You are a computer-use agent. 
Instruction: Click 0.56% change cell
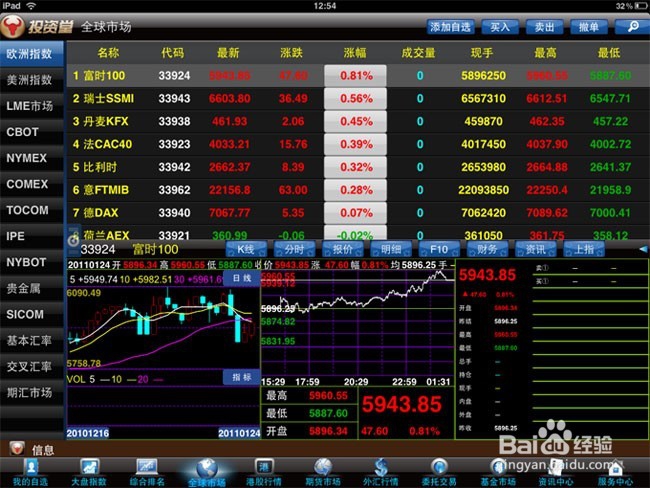355,99
